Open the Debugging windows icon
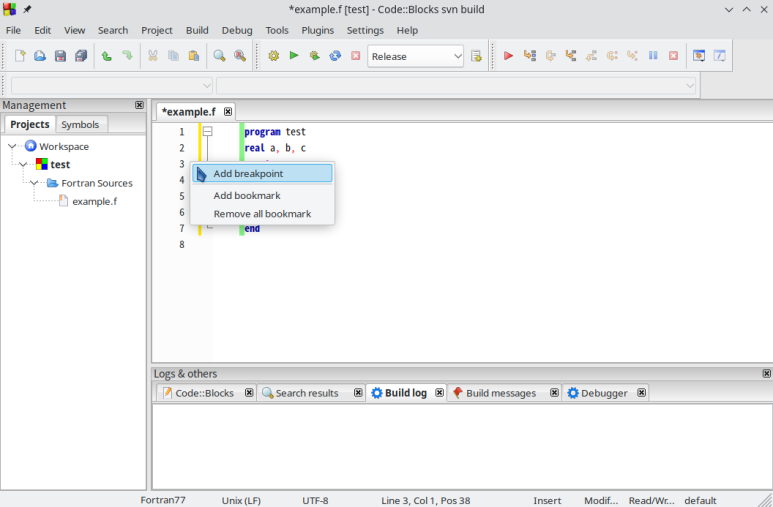The width and height of the screenshot is (773, 507). pos(699,56)
